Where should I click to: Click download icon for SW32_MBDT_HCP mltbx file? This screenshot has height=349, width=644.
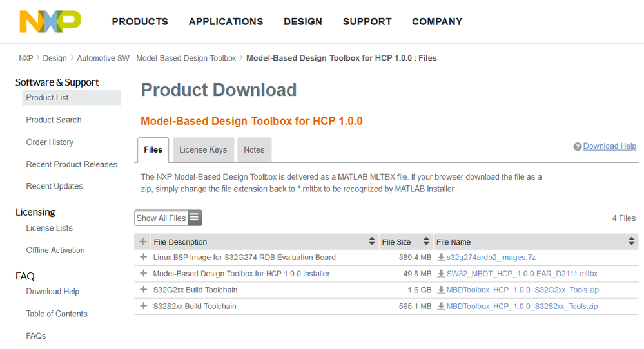click(441, 274)
